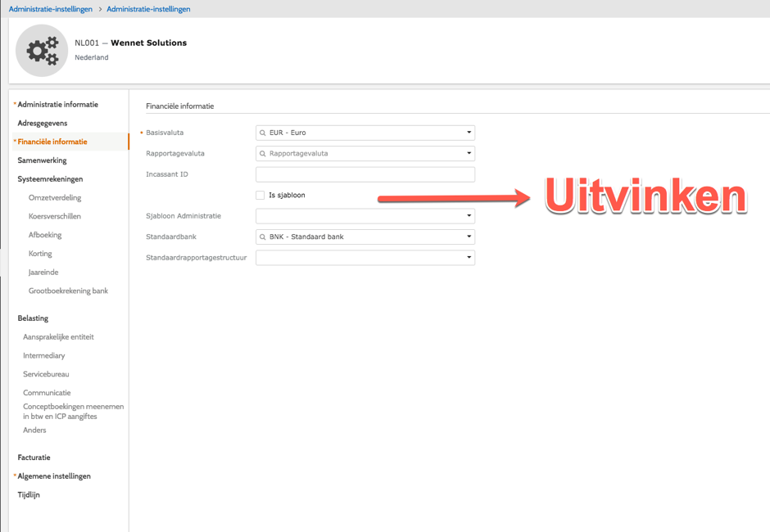
Task: Open Rapportagevaluta dropdown arrow
Action: pos(469,153)
